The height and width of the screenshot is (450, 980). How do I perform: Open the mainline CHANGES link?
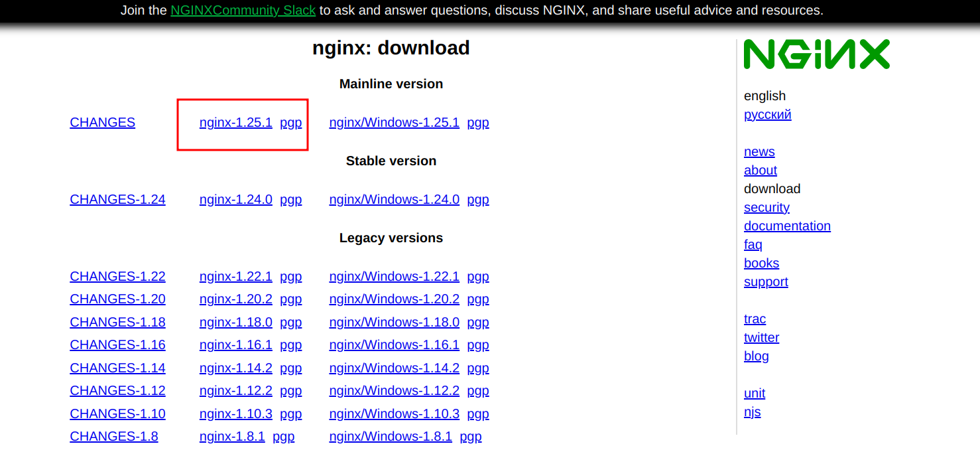pos(103,122)
